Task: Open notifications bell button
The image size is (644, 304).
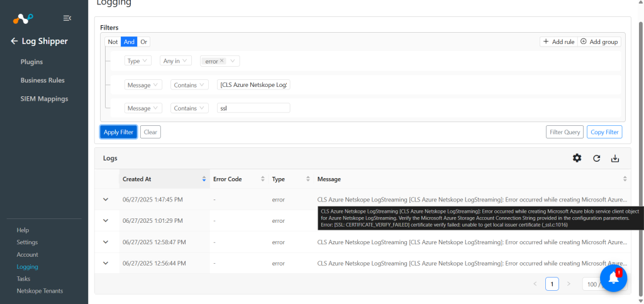Action: 614,278
